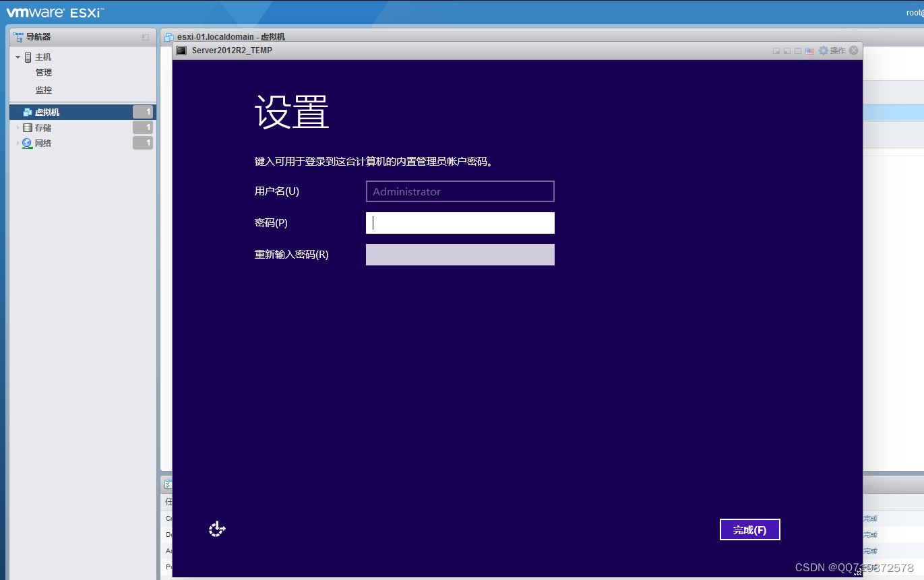This screenshot has height=580, width=924.
Task: Click the first console size icon
Action: [x=776, y=51]
